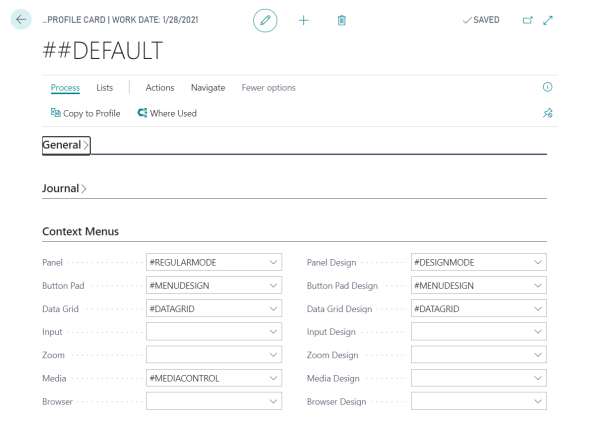Open the Navigate menu

coord(208,88)
